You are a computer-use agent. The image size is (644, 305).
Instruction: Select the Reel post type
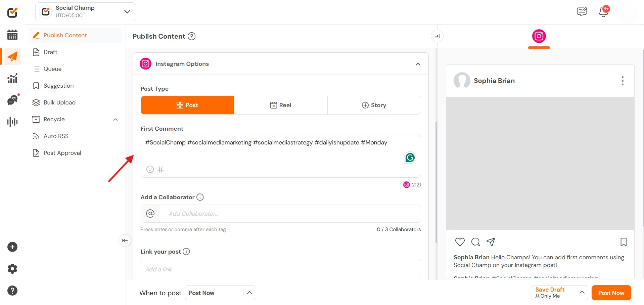[x=281, y=105]
